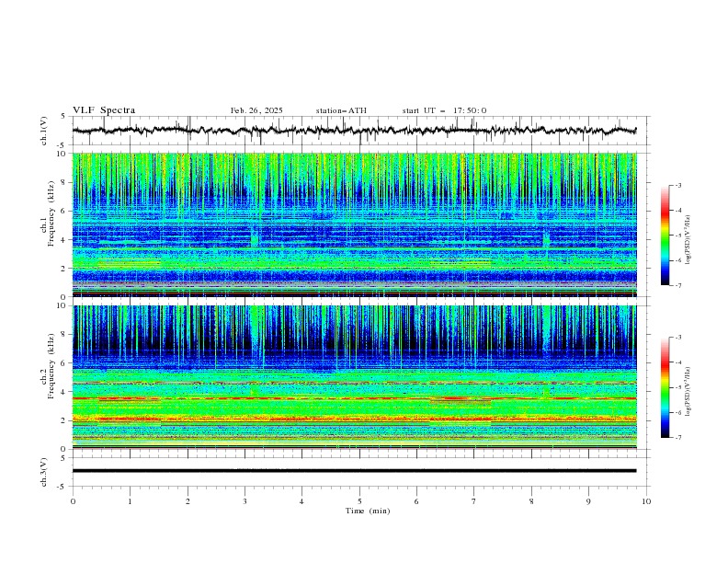The image size is (728, 563).
Task: Click the "1" tick on the time axis
Action: pyautogui.click(x=130, y=501)
